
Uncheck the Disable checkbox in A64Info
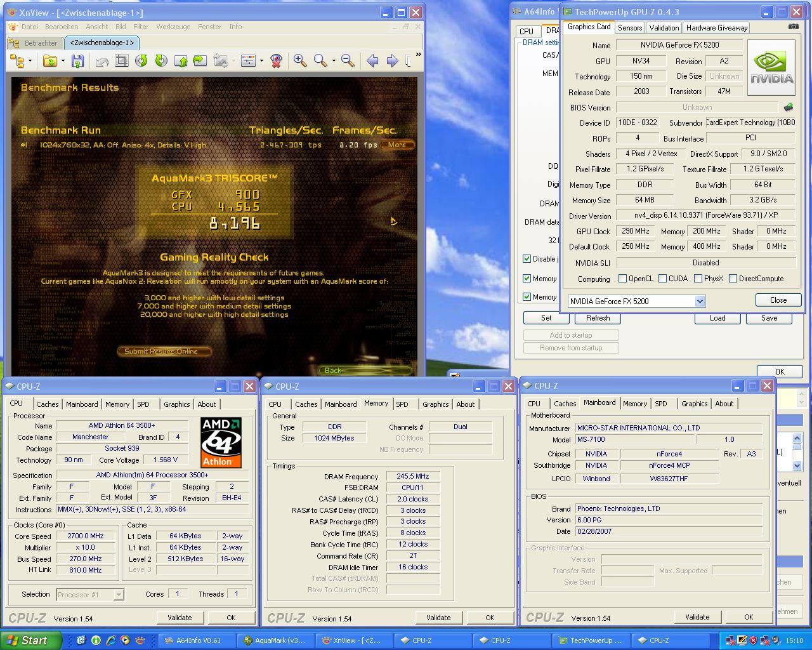(x=527, y=258)
